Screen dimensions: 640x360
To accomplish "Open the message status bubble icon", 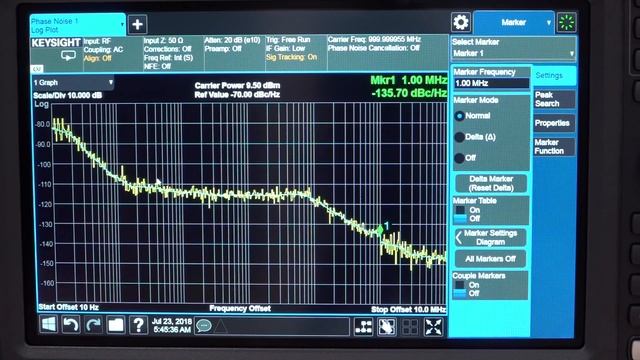I will [204, 326].
